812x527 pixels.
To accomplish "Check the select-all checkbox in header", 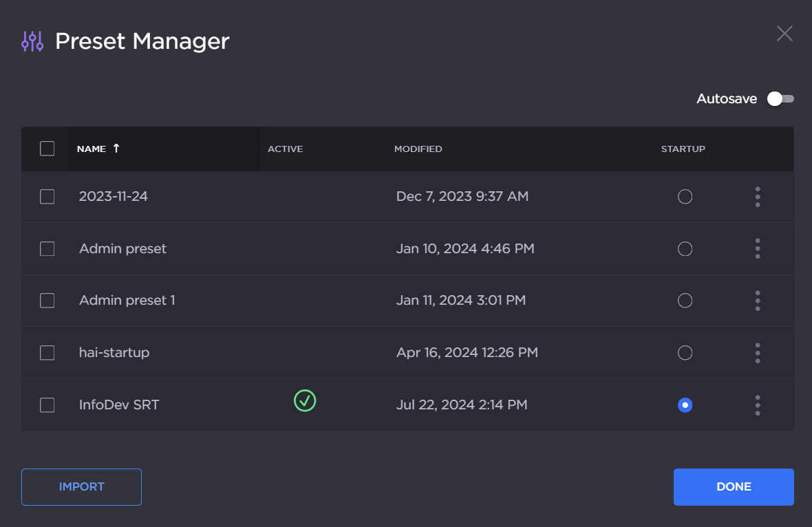I will coord(47,149).
